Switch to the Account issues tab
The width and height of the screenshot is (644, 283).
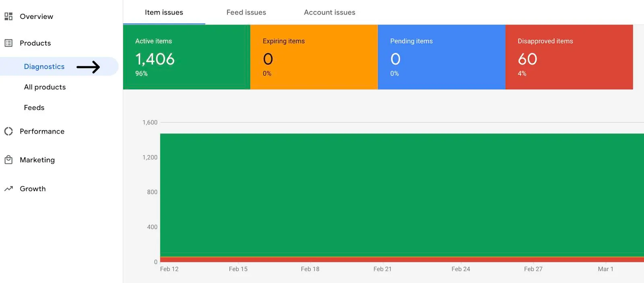329,12
